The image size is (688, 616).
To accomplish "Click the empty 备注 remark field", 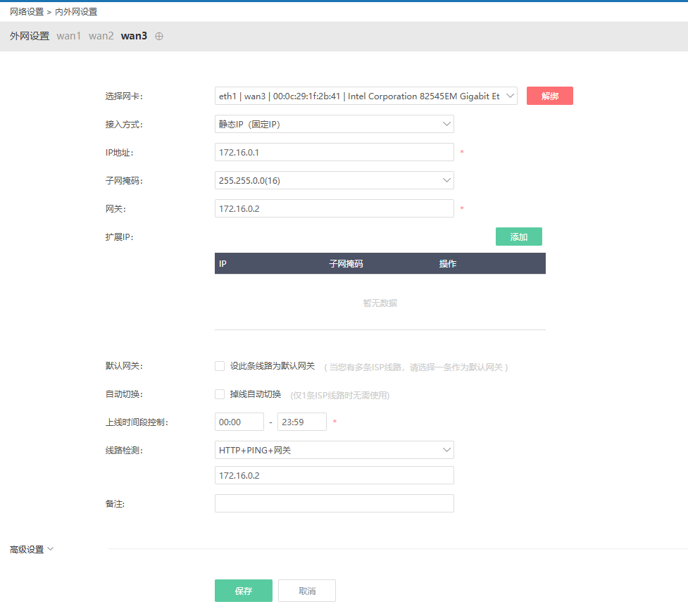I will pyautogui.click(x=334, y=503).
